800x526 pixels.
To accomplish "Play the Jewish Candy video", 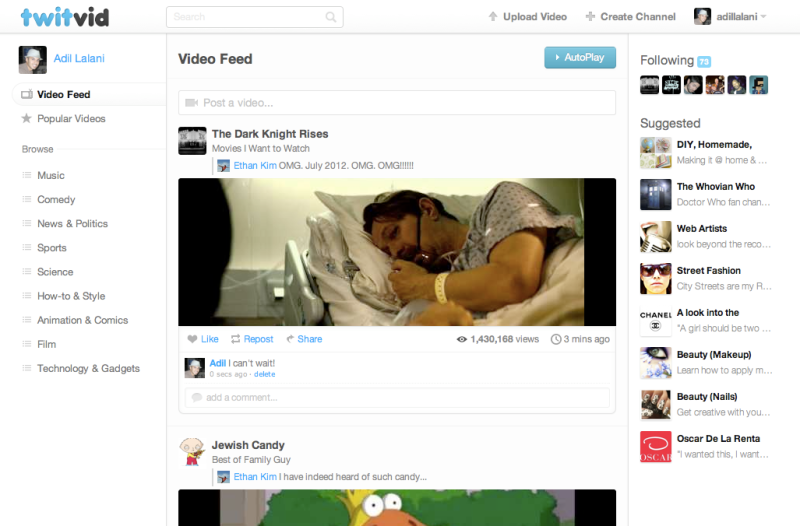I will coord(397,508).
